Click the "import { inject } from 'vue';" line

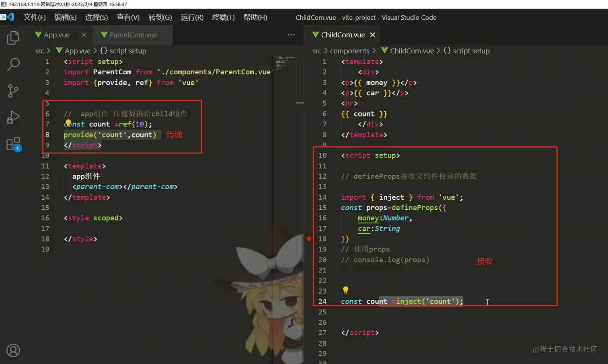(x=402, y=197)
